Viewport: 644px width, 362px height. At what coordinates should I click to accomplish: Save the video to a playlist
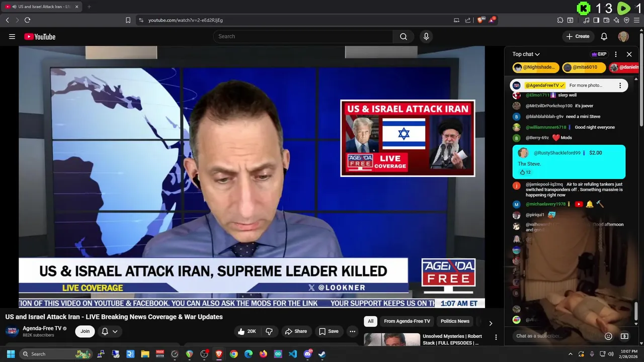pyautogui.click(x=329, y=331)
